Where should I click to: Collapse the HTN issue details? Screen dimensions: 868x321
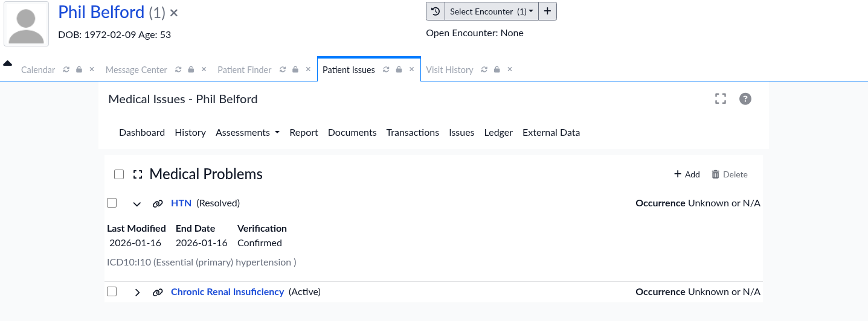[137, 204]
